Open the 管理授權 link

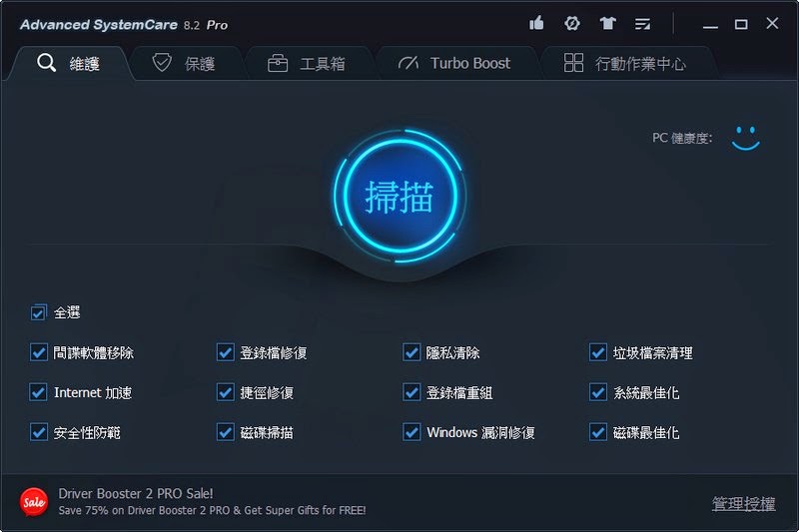pos(743,503)
